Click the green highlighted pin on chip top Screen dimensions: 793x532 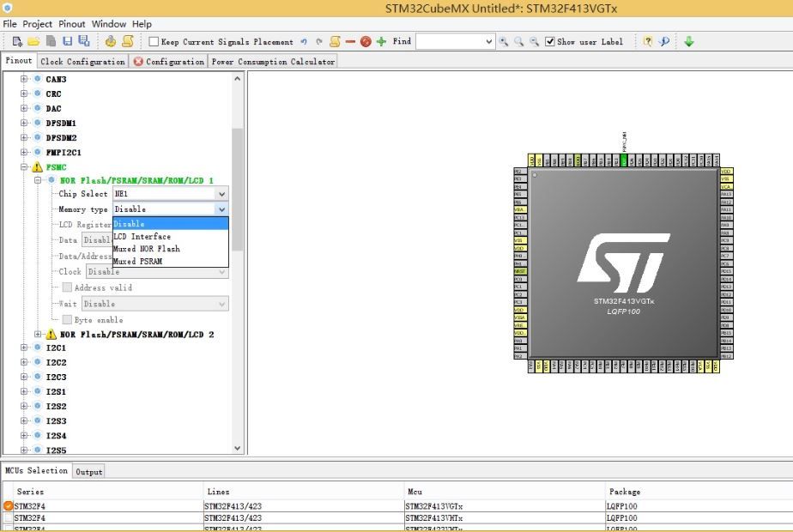click(x=624, y=160)
